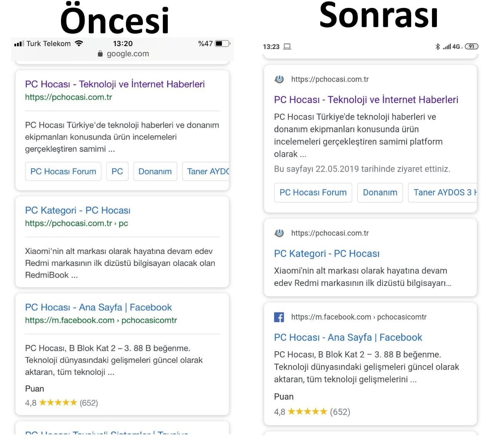
Task: Click PC Hocası favicon in top right result
Action: click(280, 79)
